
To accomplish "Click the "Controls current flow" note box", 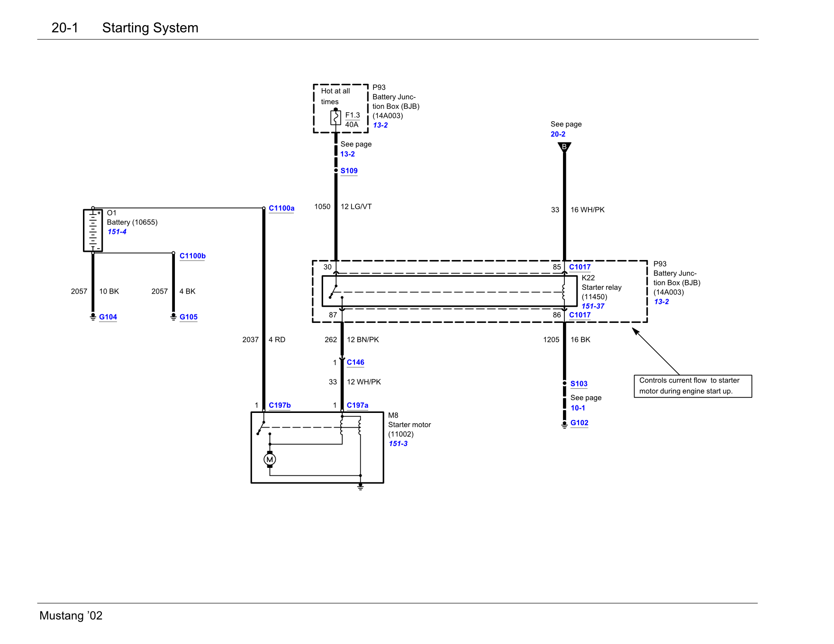I will [692, 386].
